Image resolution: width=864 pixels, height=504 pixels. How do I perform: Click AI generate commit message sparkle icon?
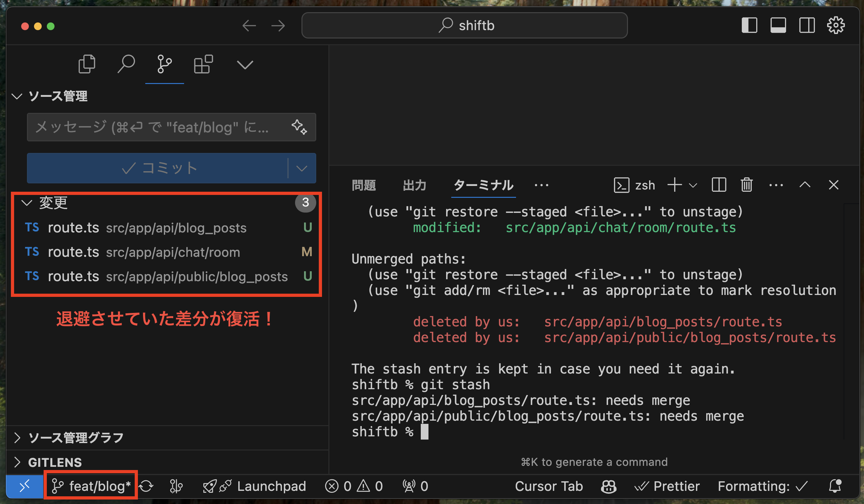tap(299, 127)
